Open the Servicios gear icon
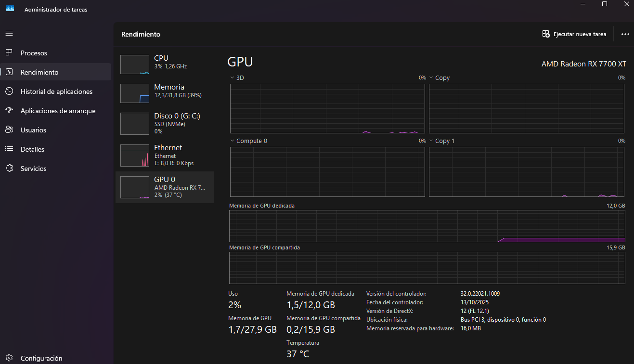Screen dimensions: 634x364 tap(9, 169)
